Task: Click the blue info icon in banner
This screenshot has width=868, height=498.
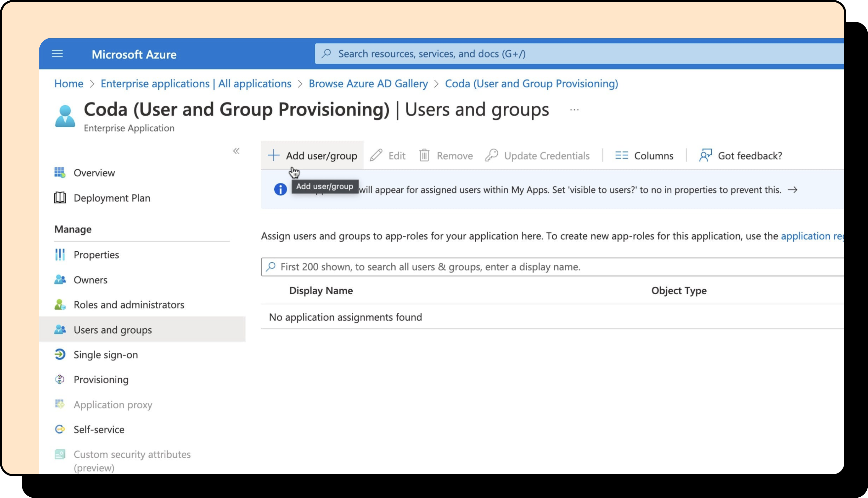Action: (x=280, y=189)
